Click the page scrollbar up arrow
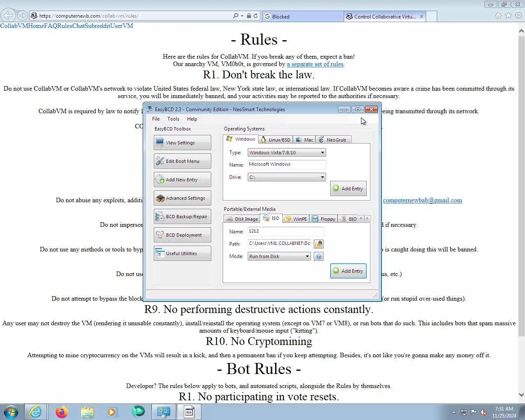525x420 pixels. click(x=521, y=31)
